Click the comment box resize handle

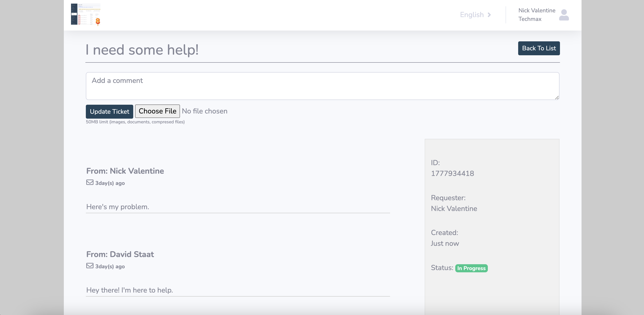point(557,98)
